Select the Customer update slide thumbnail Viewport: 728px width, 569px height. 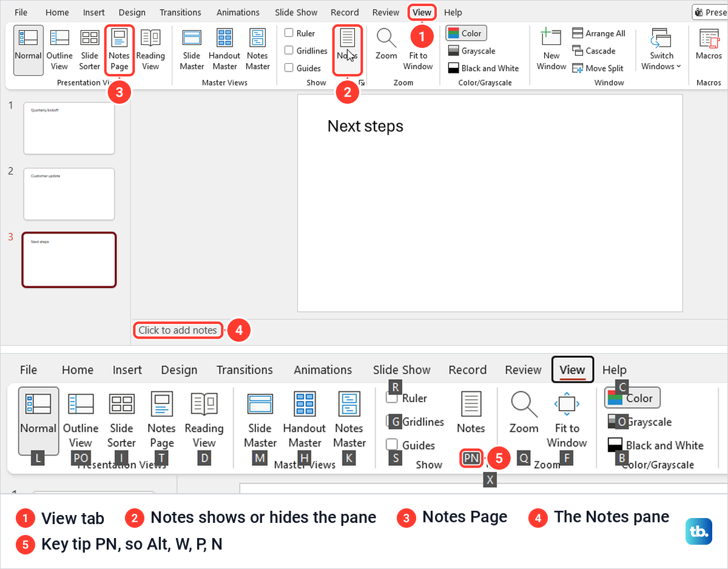pyautogui.click(x=69, y=194)
